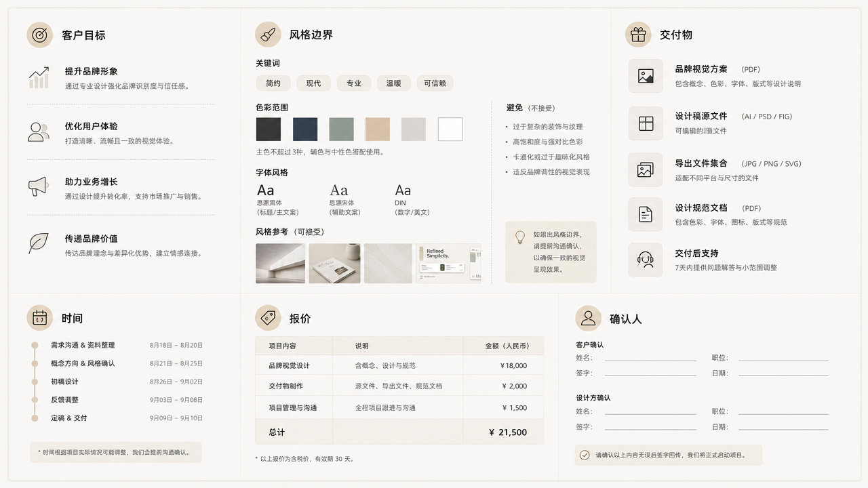Screen dimensions: 868x488
Task: Pick the light gray color swatch
Action: 414,129
